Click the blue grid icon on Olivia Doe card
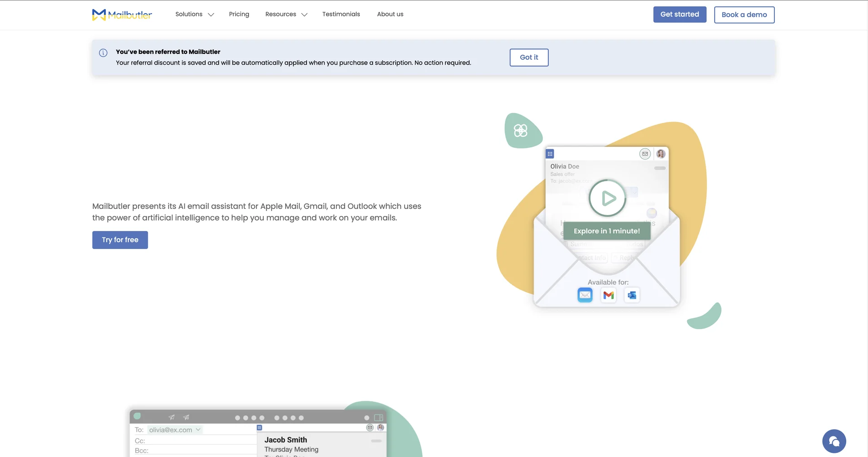This screenshot has width=868, height=457. (x=550, y=154)
